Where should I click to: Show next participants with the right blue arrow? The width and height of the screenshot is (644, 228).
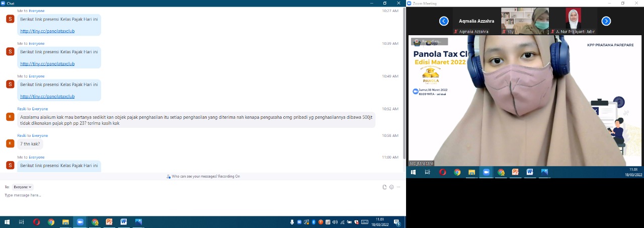point(606,21)
